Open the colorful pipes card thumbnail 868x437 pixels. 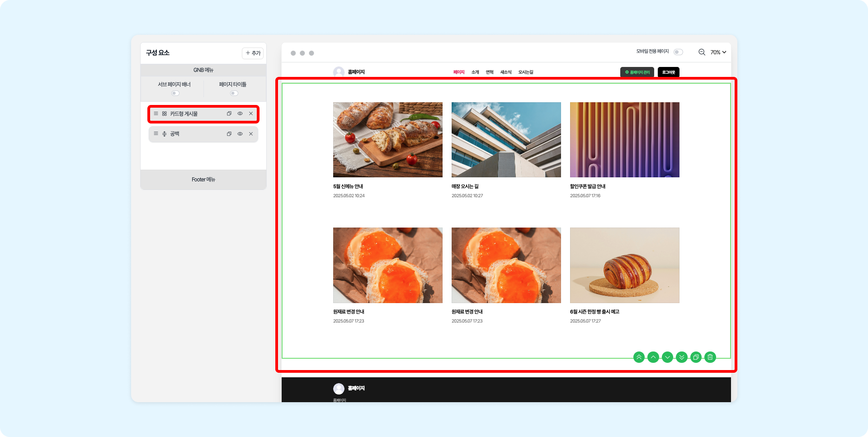click(625, 140)
